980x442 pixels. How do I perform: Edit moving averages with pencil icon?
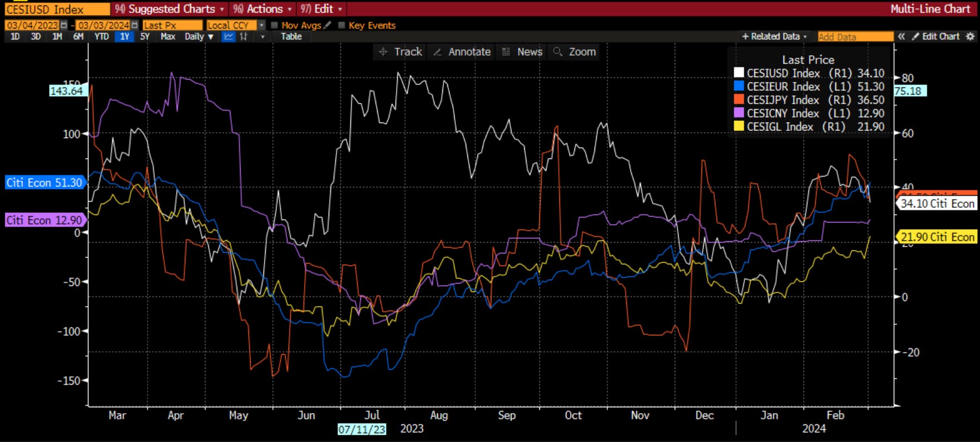(x=327, y=25)
